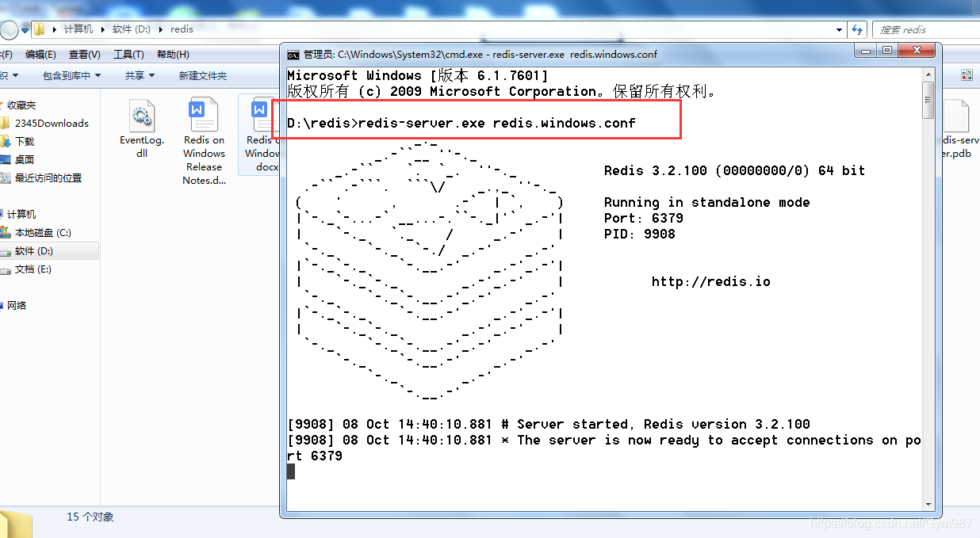Minimize the cmd.exe window
Viewport: 980px width, 538px height.
(867, 51)
